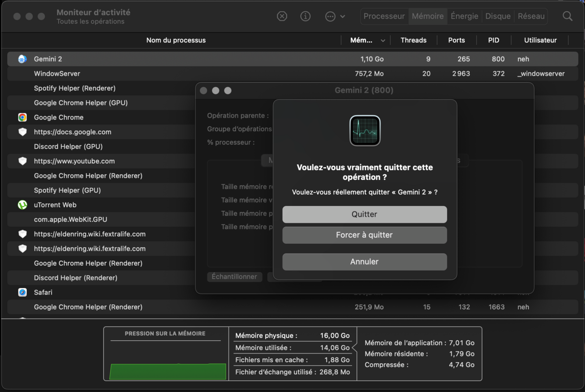Click the stop process (X) toolbar icon
Image resolution: width=585 pixels, height=392 pixels.
point(282,16)
